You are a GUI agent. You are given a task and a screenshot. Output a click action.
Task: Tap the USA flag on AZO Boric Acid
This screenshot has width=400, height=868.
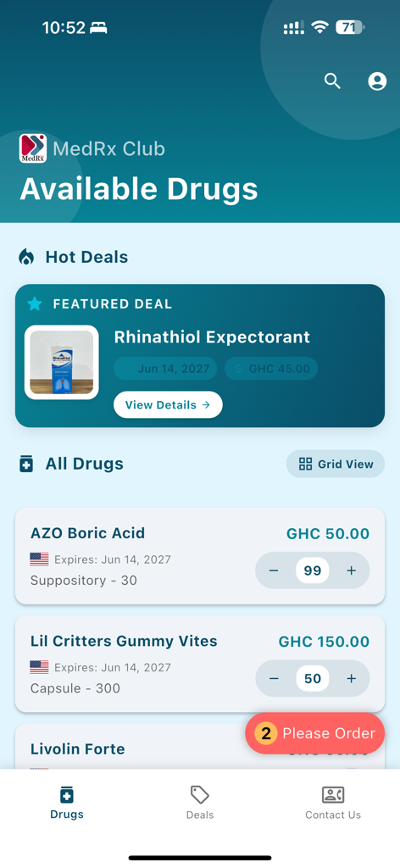(39, 559)
